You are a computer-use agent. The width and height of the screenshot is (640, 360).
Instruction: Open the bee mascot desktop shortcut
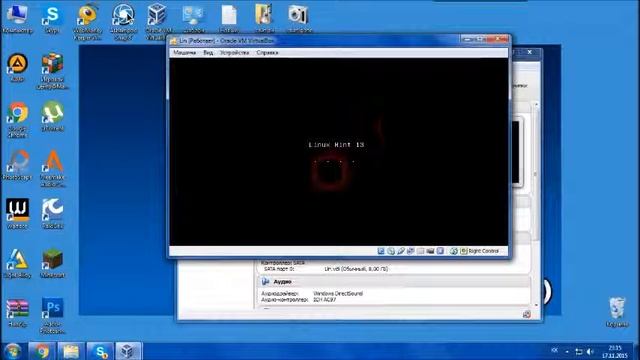click(87, 22)
